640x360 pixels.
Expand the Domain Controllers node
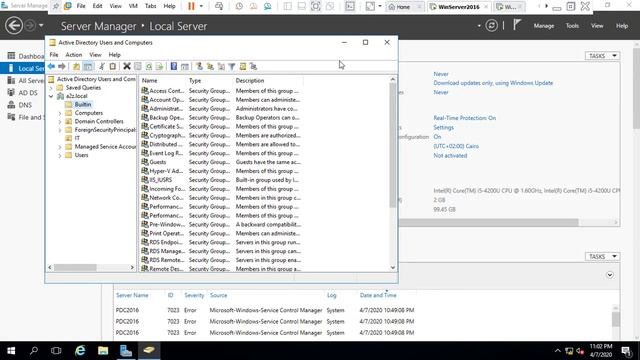coord(60,122)
